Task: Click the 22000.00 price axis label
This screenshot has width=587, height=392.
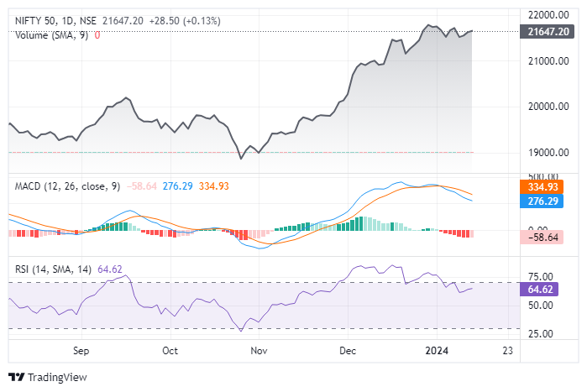Action: click(x=548, y=15)
